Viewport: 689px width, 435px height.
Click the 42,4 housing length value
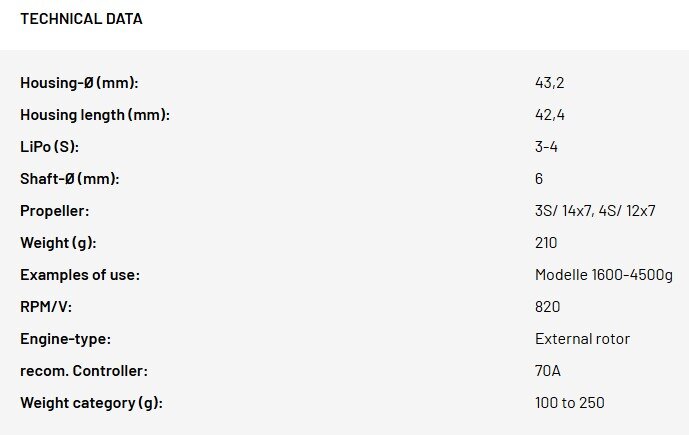550,115
